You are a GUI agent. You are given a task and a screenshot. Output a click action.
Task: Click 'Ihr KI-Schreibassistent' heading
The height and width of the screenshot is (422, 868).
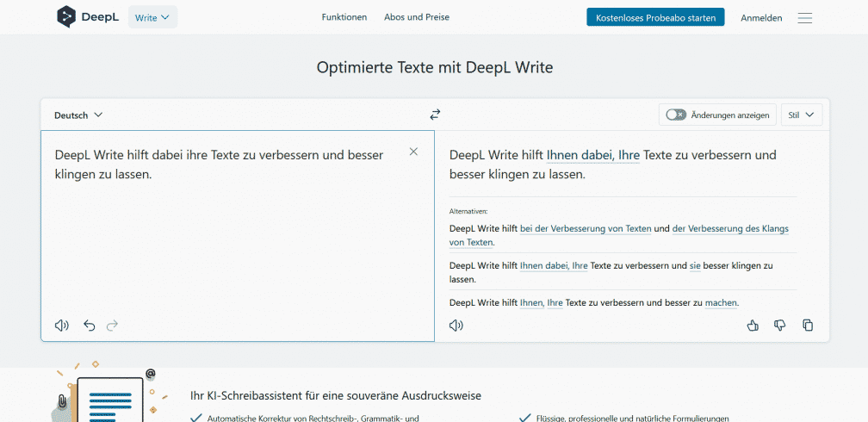(x=336, y=396)
